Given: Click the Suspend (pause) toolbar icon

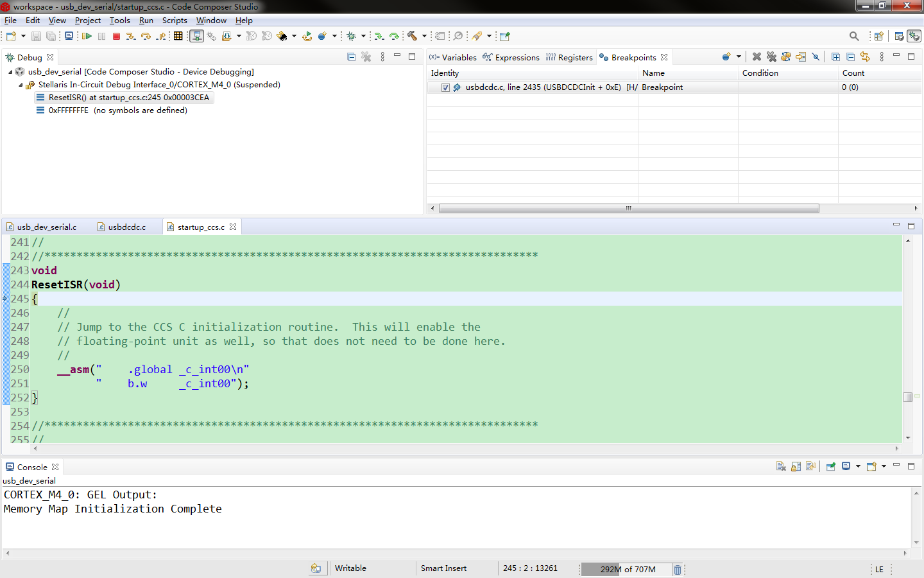Looking at the screenshot, I should pyautogui.click(x=102, y=37).
